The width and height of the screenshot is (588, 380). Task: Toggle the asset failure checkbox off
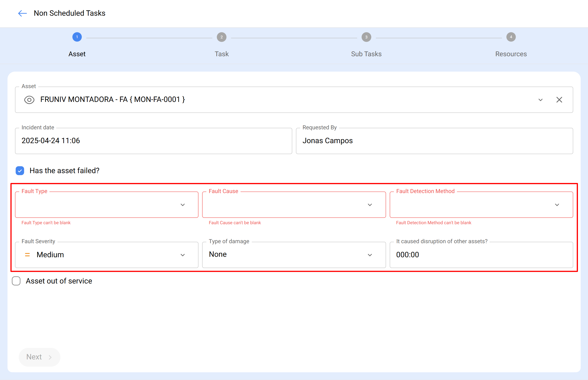[19, 171]
